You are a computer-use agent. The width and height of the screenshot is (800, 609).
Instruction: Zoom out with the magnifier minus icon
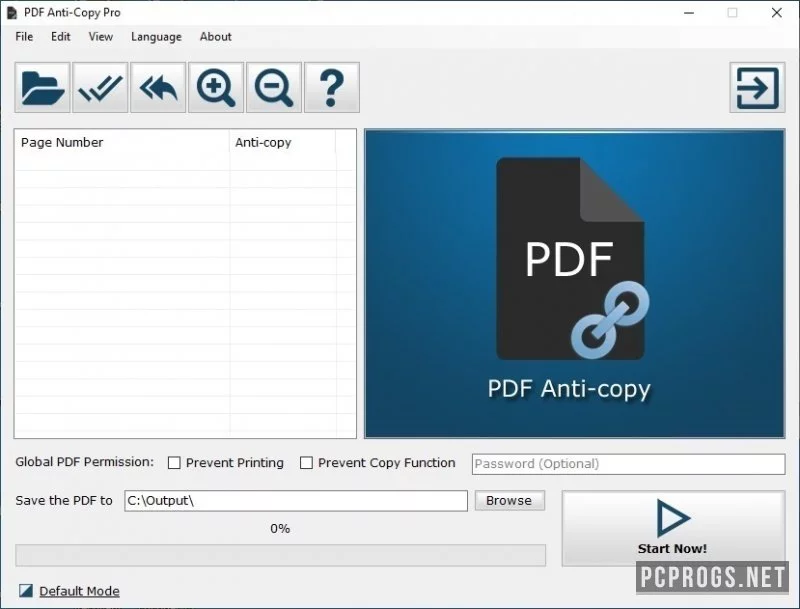pyautogui.click(x=274, y=88)
